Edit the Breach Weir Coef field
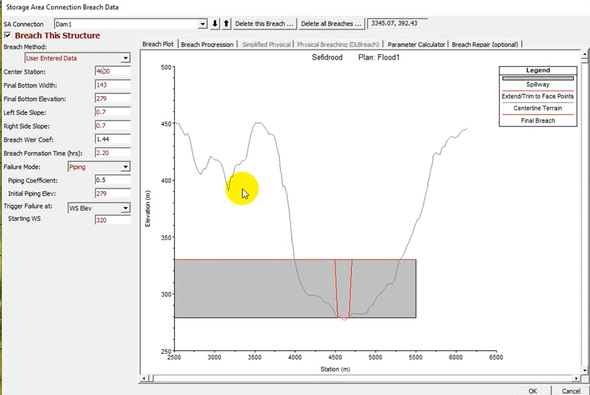Image resolution: width=590 pixels, height=395 pixels. (113, 139)
